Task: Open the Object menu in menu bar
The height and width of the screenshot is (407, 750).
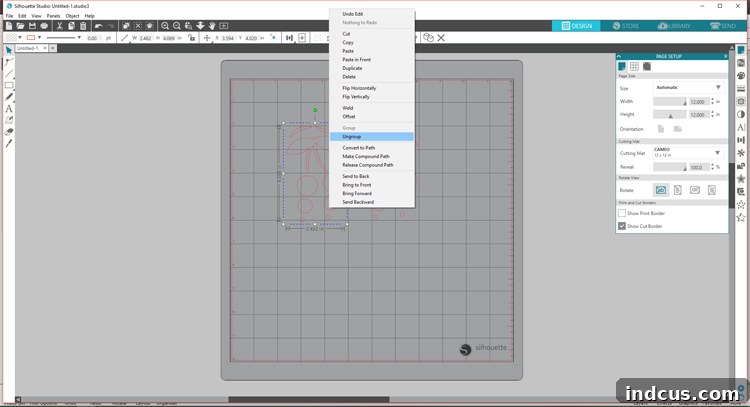Action: pyautogui.click(x=72, y=16)
